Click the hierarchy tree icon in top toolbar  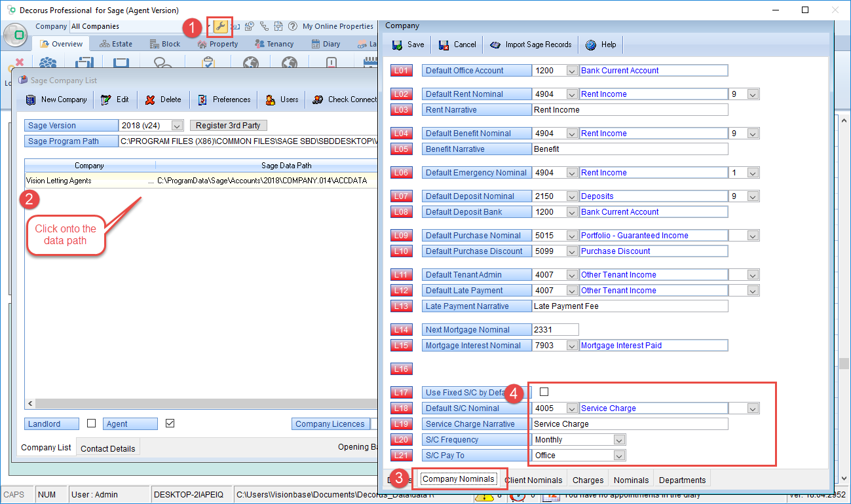[x=264, y=26]
